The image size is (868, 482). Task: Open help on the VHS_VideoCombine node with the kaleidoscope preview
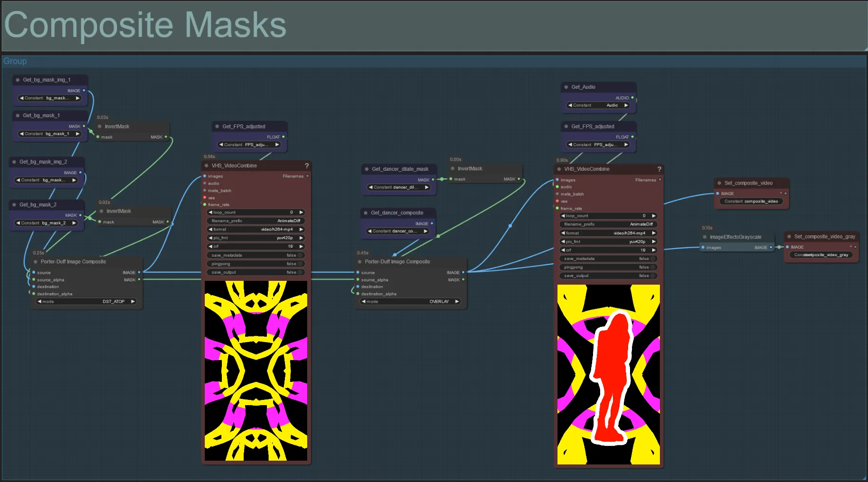pos(307,166)
